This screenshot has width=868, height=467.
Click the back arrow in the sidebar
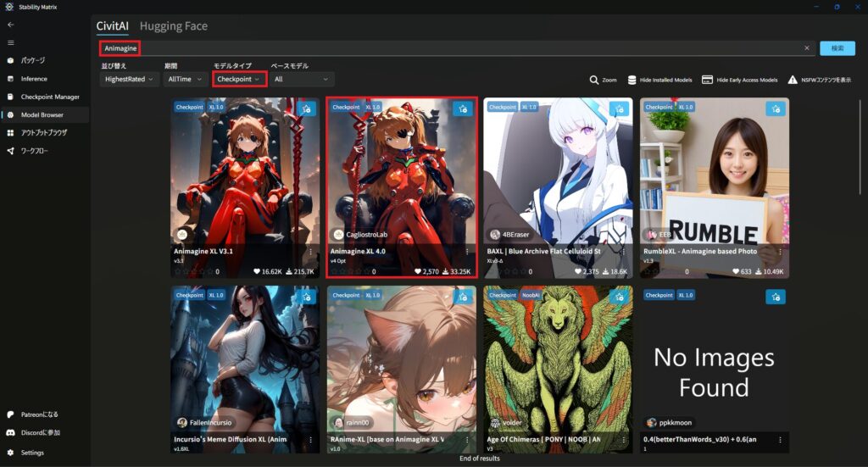click(10, 25)
